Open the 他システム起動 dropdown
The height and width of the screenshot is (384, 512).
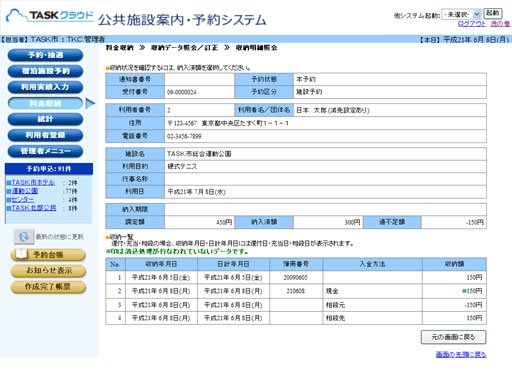click(x=461, y=14)
